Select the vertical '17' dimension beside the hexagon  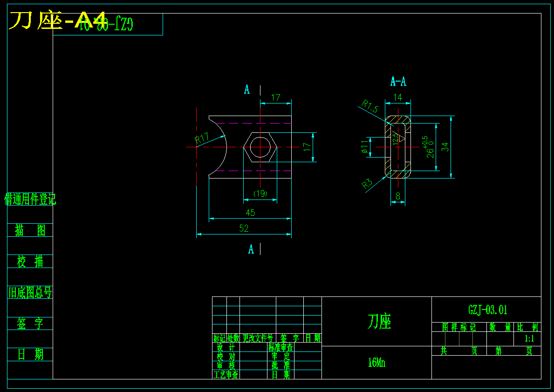[307, 147]
